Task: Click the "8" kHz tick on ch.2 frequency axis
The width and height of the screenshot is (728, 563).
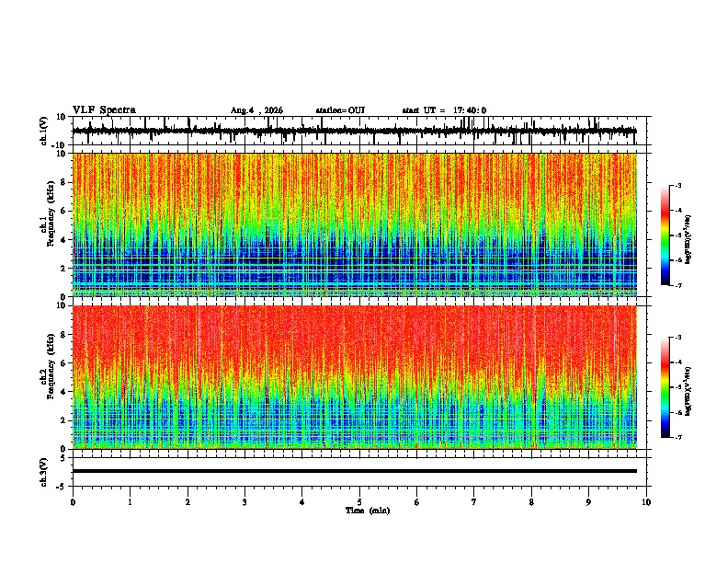Action: pos(63,335)
